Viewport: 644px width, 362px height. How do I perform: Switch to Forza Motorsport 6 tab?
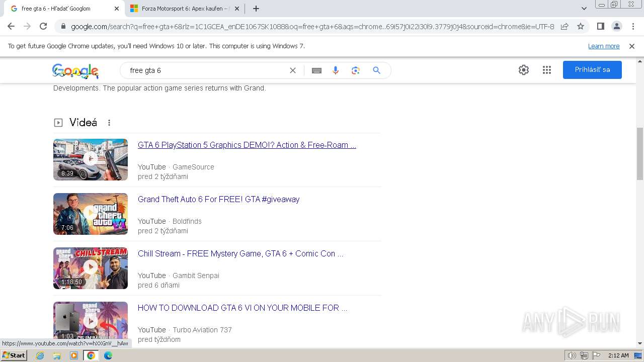[x=185, y=9]
